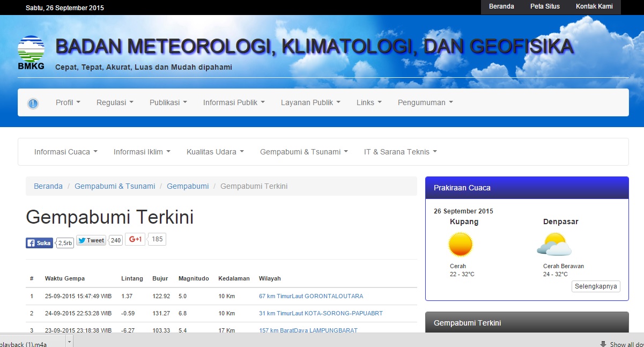Share the page with the Tweet button
Viewport: 644px width, 347px height.
click(x=91, y=240)
